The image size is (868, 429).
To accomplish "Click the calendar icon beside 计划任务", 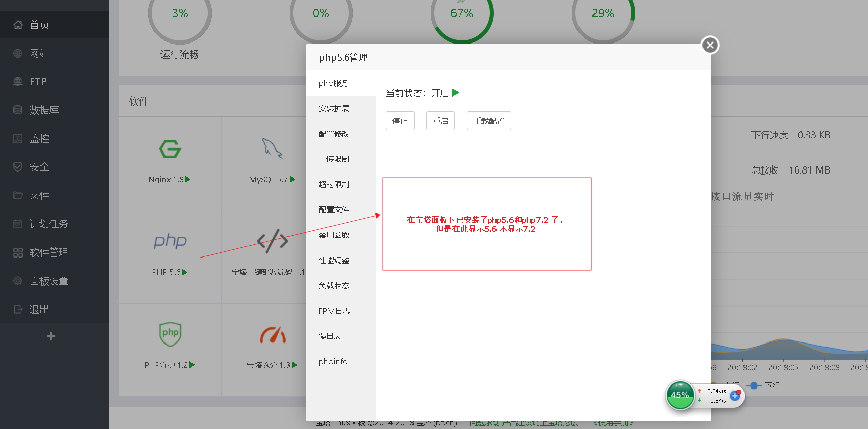I will point(18,224).
